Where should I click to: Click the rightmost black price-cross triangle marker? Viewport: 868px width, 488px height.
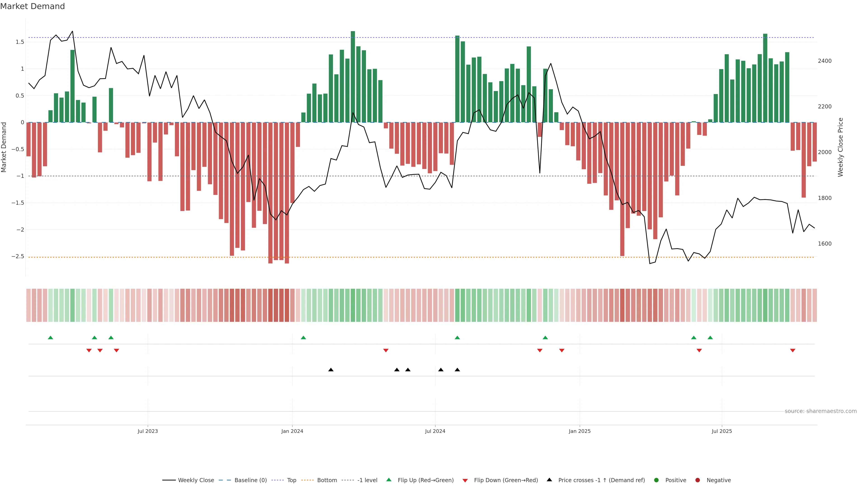coord(457,370)
